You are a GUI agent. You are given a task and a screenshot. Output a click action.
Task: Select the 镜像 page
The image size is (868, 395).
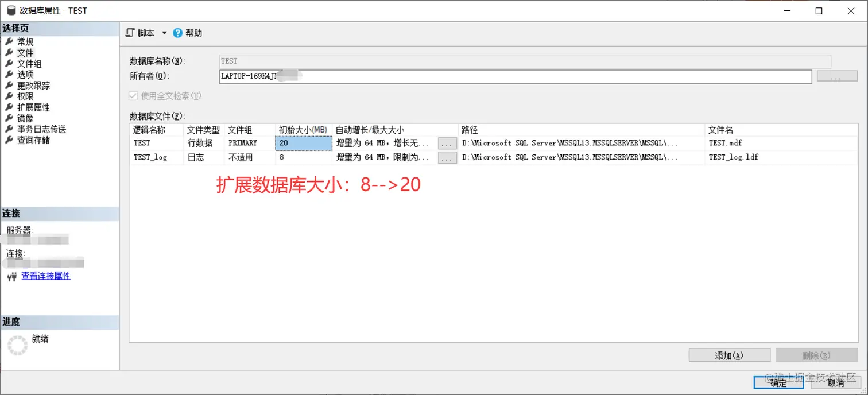[26, 118]
